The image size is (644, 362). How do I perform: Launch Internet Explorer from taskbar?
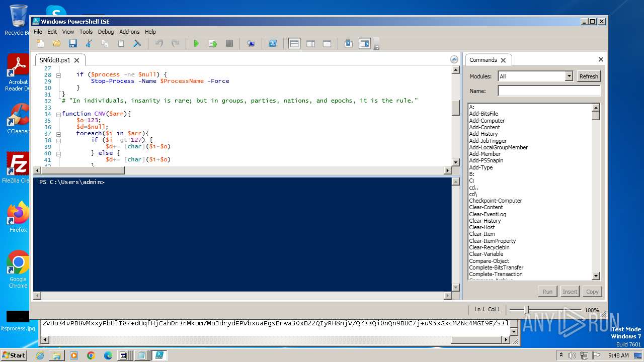(x=40, y=355)
